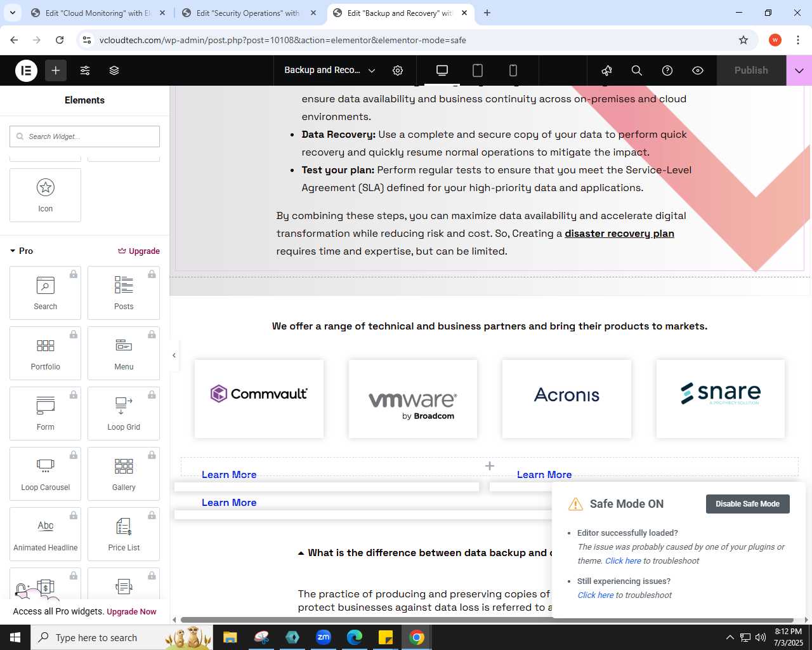
Task: Select the Gallery pro widget
Action: click(124, 474)
